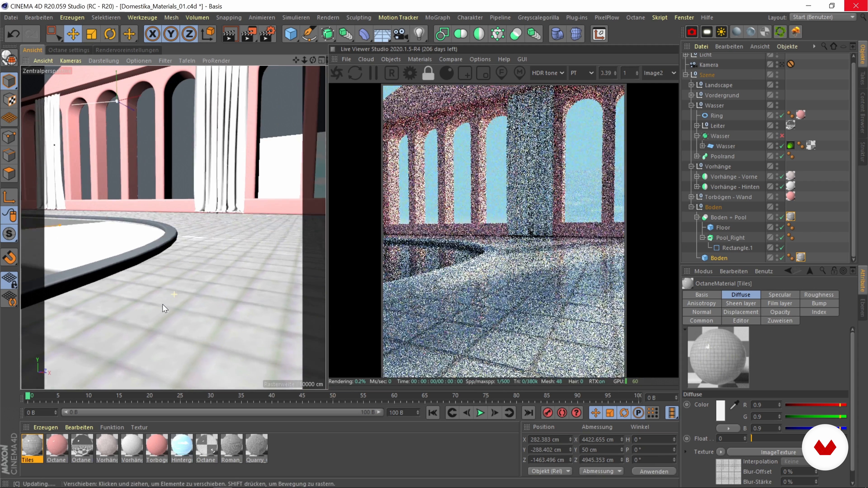Open the Image2 dropdown
Viewport: 868px width, 488px height.
[659, 73]
